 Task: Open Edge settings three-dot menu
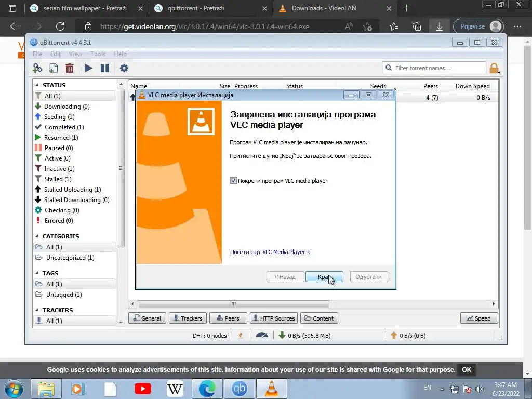[x=517, y=26]
